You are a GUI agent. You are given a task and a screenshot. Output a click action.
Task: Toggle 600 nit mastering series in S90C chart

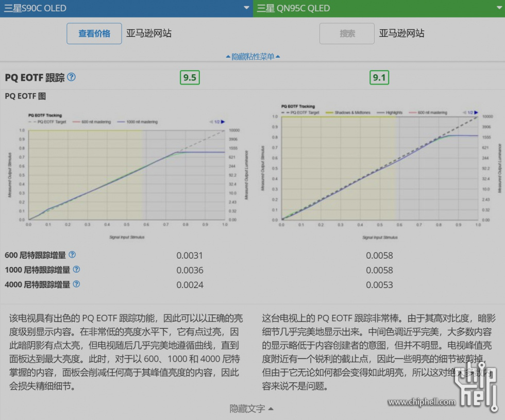pyautogui.click(x=92, y=122)
